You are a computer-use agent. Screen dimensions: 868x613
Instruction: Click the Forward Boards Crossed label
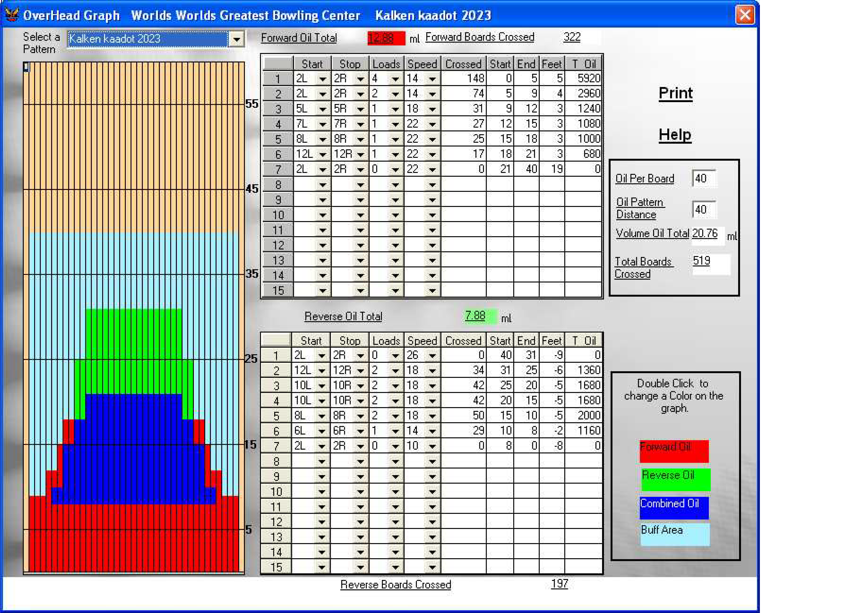480,37
